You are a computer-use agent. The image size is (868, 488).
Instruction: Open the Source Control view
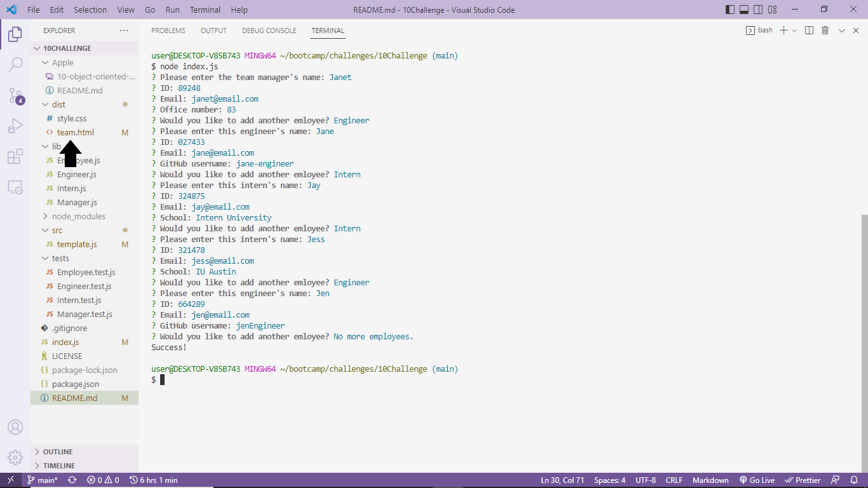tap(15, 95)
